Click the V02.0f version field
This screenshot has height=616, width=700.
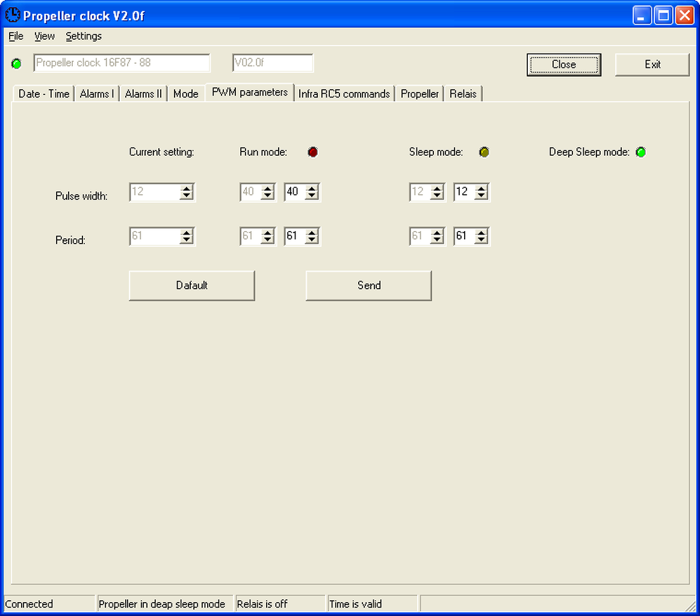click(x=273, y=63)
